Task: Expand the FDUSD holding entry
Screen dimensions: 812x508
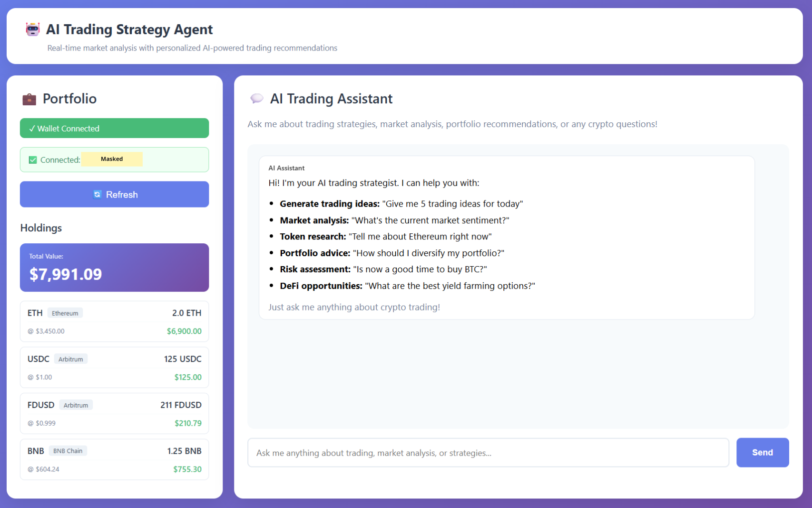Action: pyautogui.click(x=114, y=413)
